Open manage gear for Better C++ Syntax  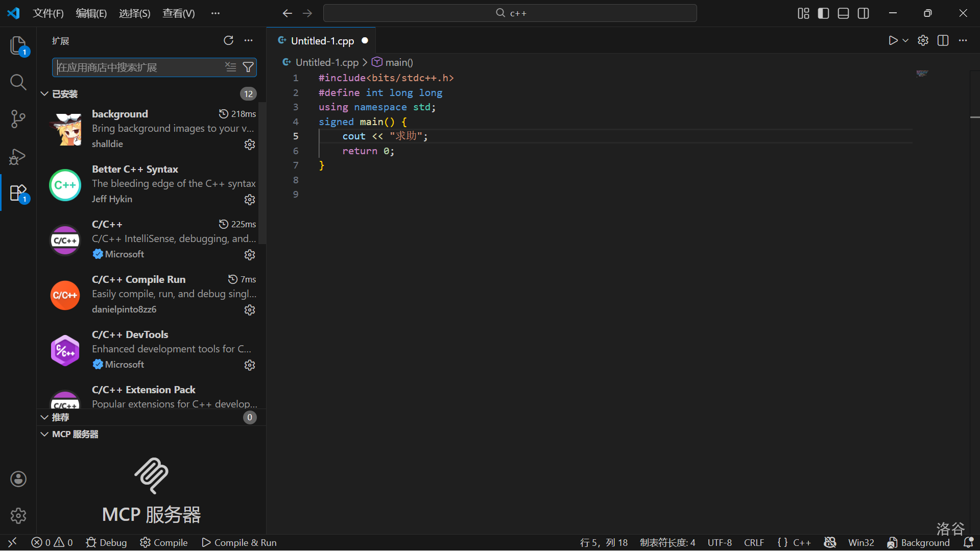click(x=250, y=200)
